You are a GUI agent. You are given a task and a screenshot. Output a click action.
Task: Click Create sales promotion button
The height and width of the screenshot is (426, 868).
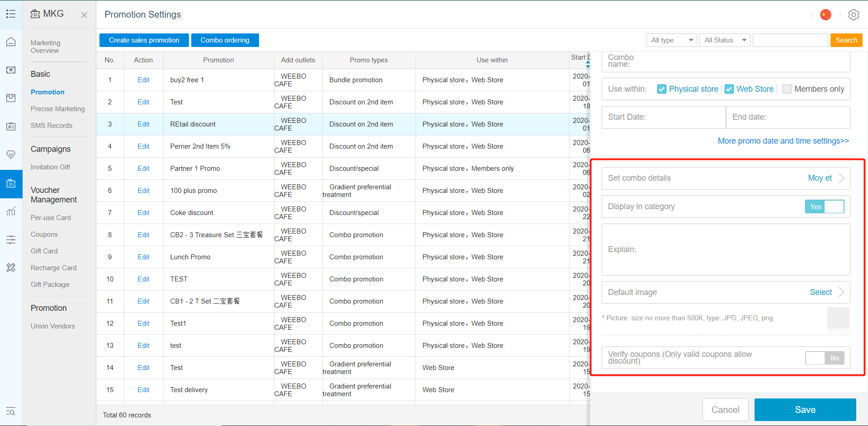point(144,40)
